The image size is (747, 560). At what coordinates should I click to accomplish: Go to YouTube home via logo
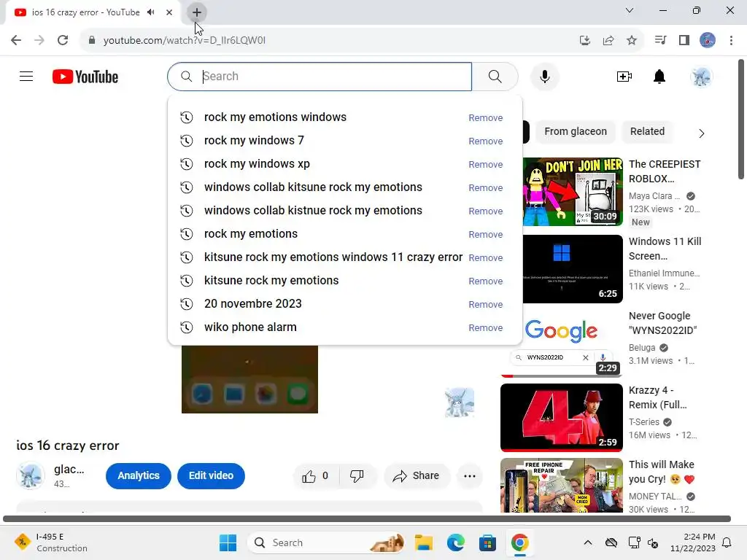pos(85,77)
